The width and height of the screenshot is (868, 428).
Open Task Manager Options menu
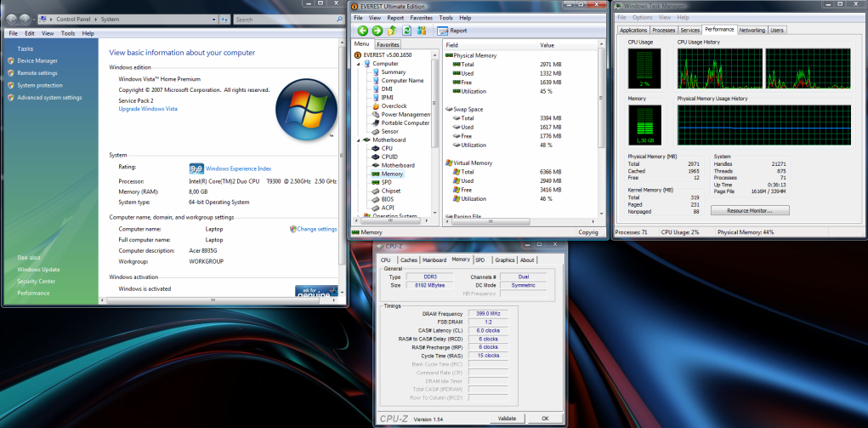point(642,18)
